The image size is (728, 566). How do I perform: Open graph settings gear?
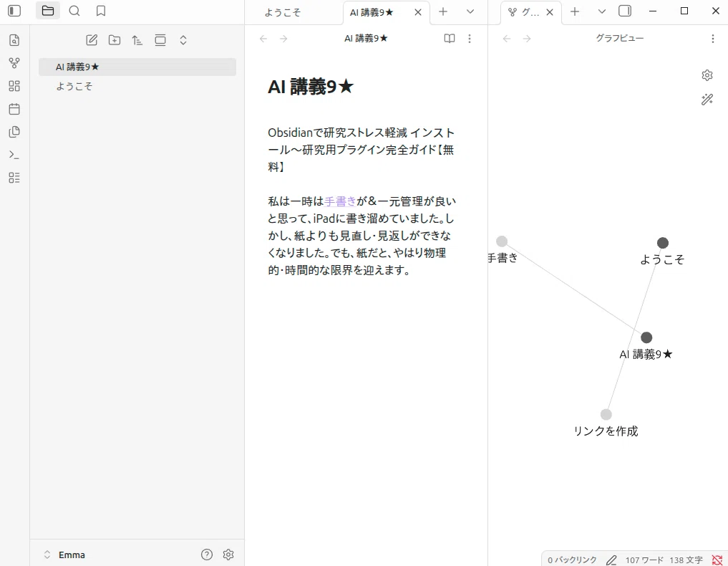(x=707, y=75)
